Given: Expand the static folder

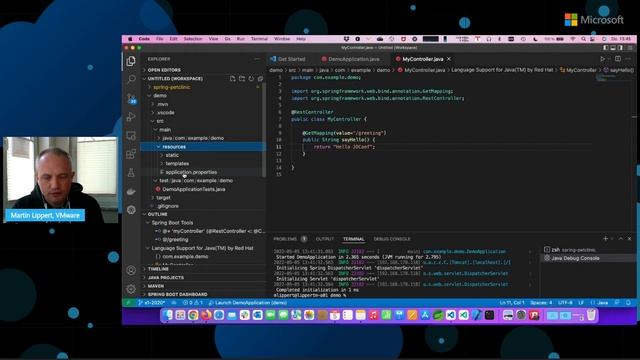Looking at the screenshot, I should tap(172, 155).
